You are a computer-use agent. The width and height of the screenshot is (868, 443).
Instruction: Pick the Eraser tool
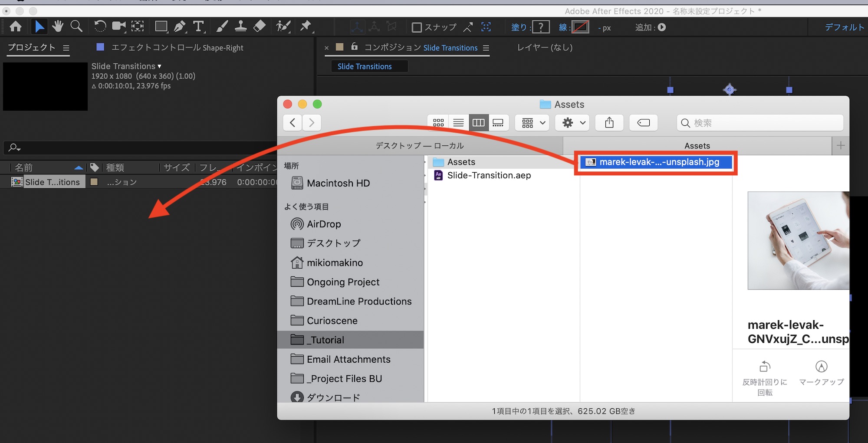(259, 27)
